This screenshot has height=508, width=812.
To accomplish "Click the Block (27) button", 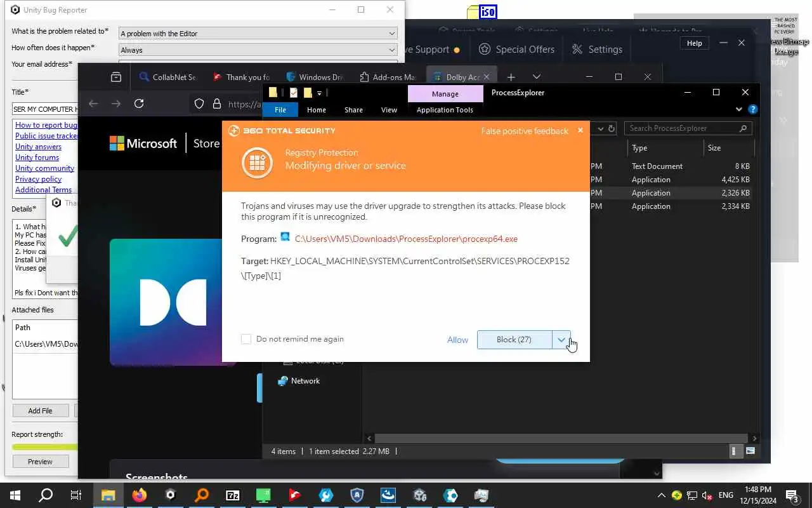I will tap(514, 340).
